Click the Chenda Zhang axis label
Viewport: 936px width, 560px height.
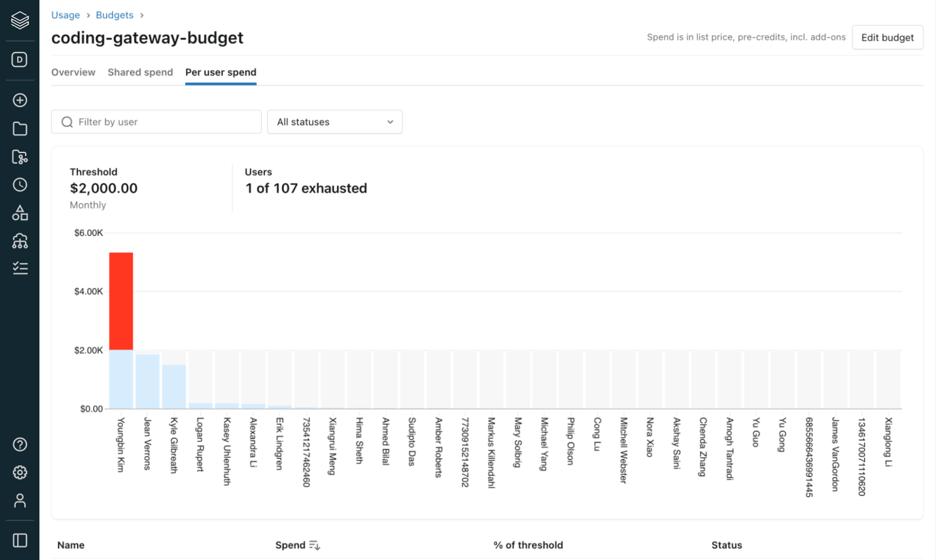tap(703, 447)
